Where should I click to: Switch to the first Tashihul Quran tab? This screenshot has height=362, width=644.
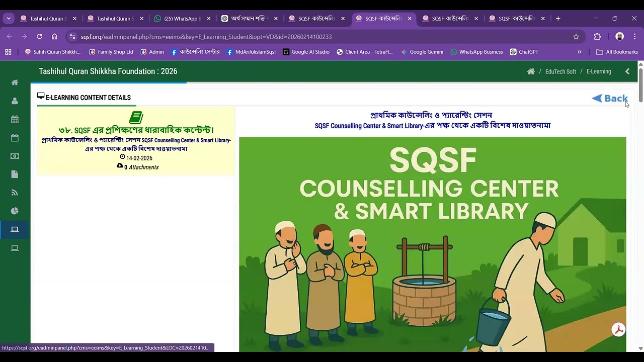point(48,19)
